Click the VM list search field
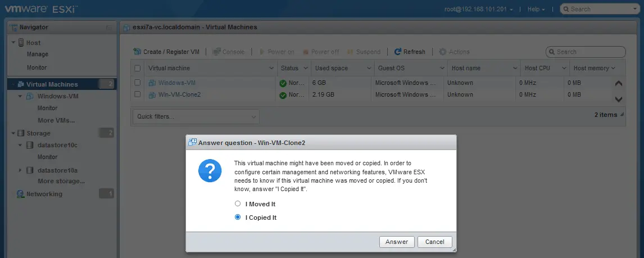The height and width of the screenshot is (258, 644). point(586,52)
